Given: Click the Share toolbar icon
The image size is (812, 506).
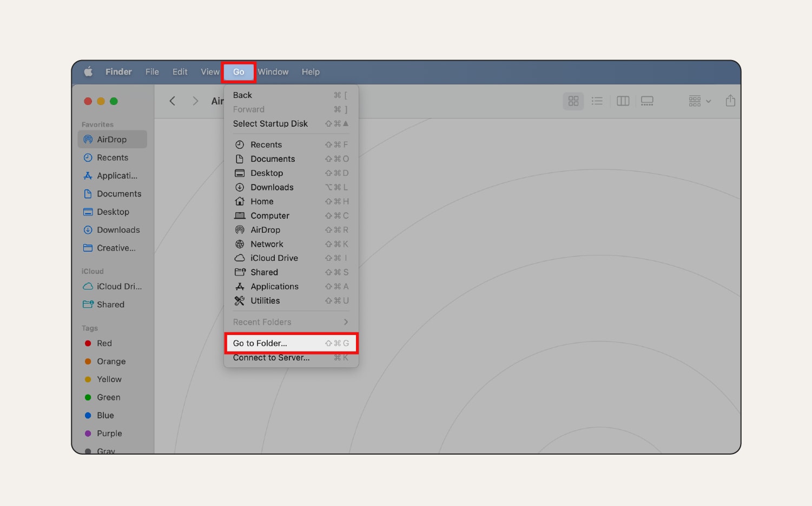Looking at the screenshot, I should coord(730,101).
